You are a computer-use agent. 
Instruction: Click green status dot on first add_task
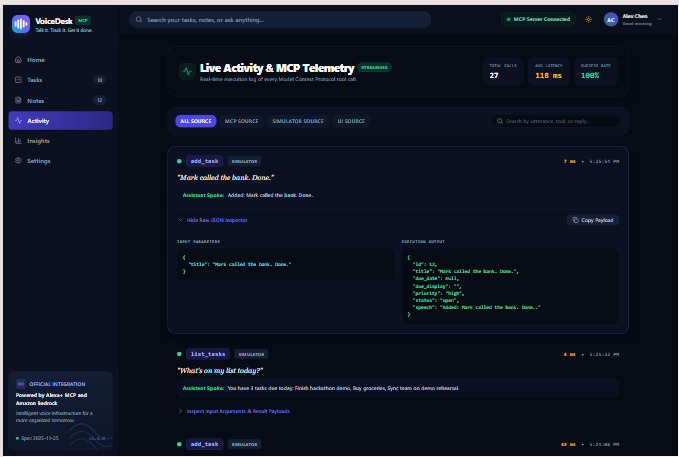(x=179, y=161)
